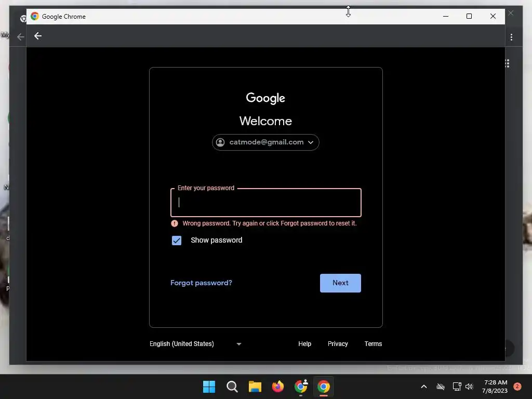The image size is (532, 399).
Task: Open volume control in the tray
Action: tap(469, 387)
